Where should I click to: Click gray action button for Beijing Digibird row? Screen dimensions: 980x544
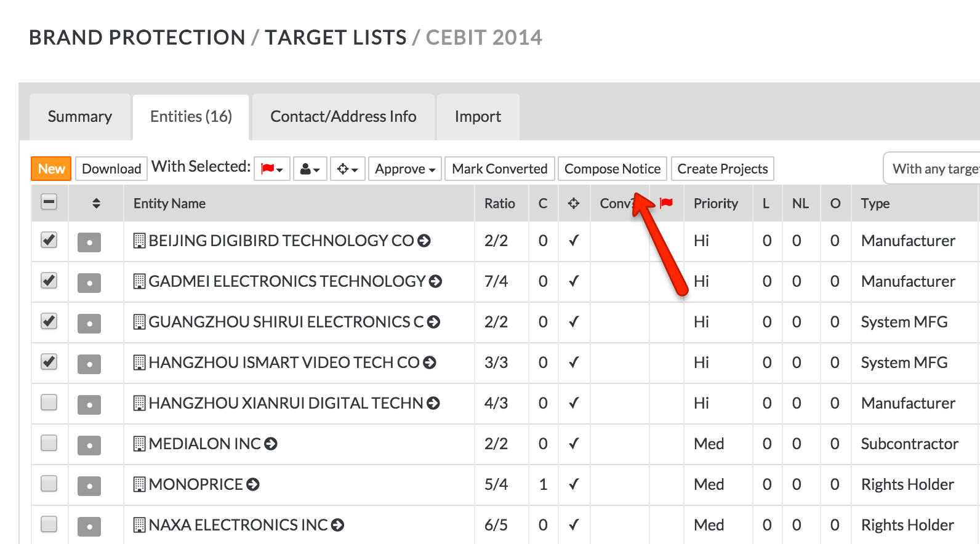pos(89,242)
